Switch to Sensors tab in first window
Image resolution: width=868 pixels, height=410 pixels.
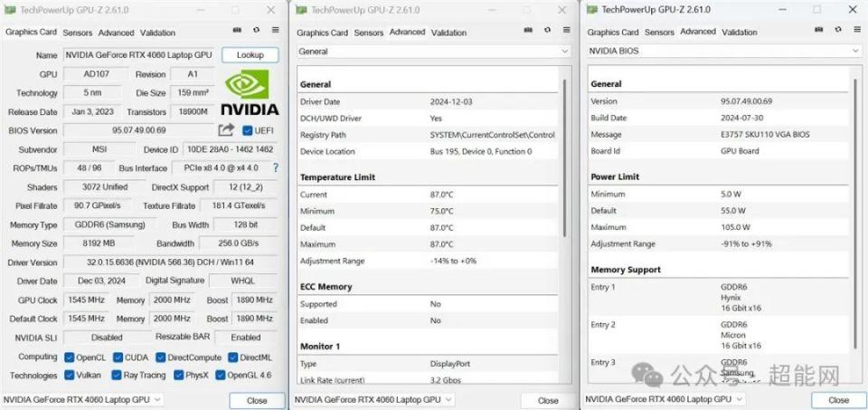pyautogui.click(x=78, y=33)
